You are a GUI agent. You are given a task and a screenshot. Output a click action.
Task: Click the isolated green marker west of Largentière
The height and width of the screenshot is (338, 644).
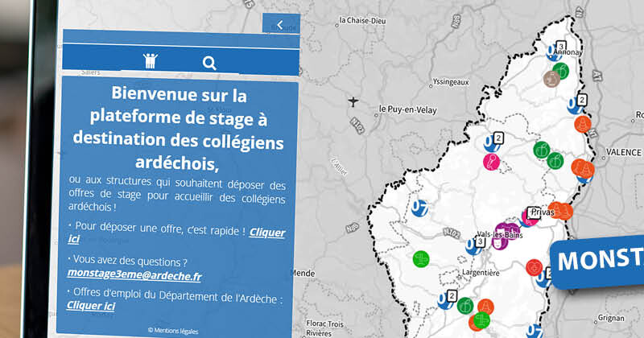click(x=420, y=259)
